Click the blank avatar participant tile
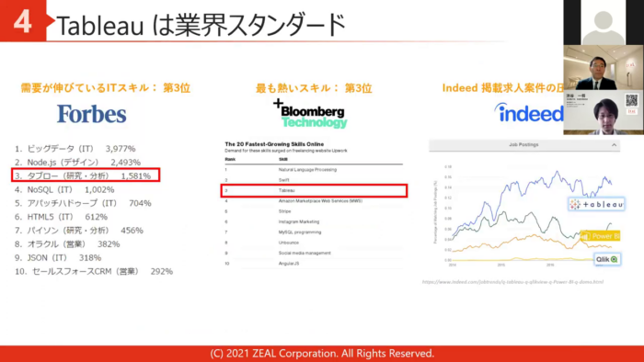Viewport: 644px width, 362px height. (x=604, y=23)
